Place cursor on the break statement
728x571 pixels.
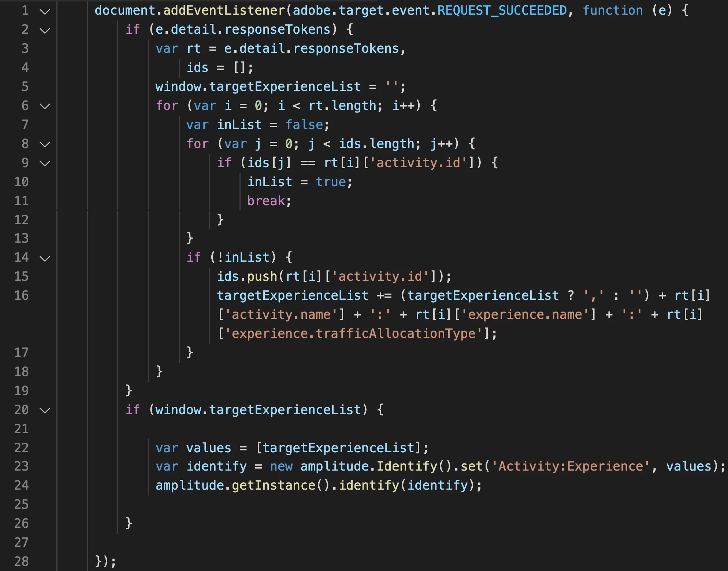266,201
